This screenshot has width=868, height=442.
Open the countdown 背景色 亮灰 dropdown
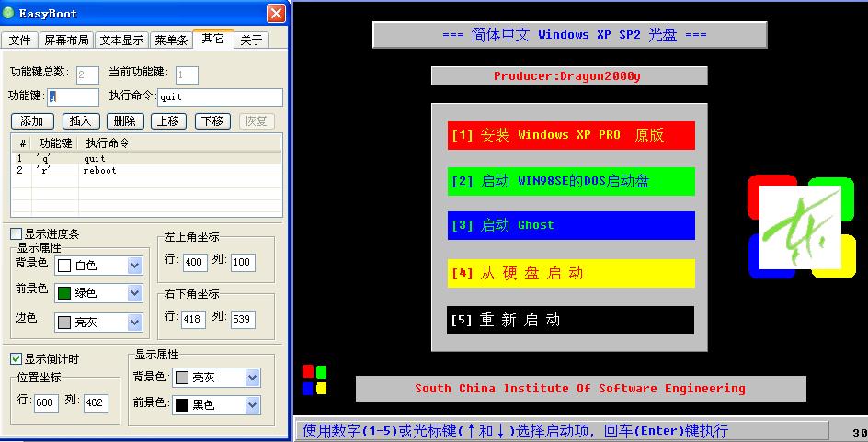coord(253,378)
